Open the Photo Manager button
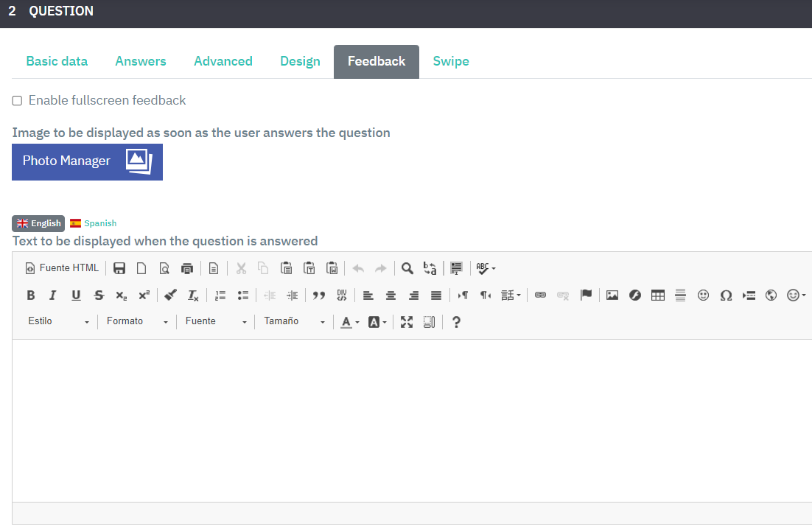The image size is (812, 532). pyautogui.click(x=87, y=162)
